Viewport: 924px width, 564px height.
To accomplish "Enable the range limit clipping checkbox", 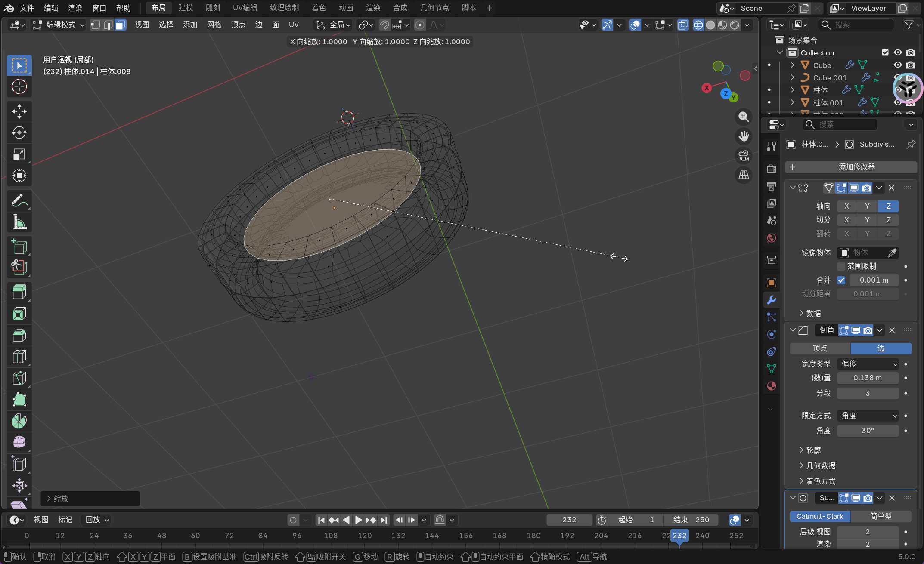I will pos(841,266).
